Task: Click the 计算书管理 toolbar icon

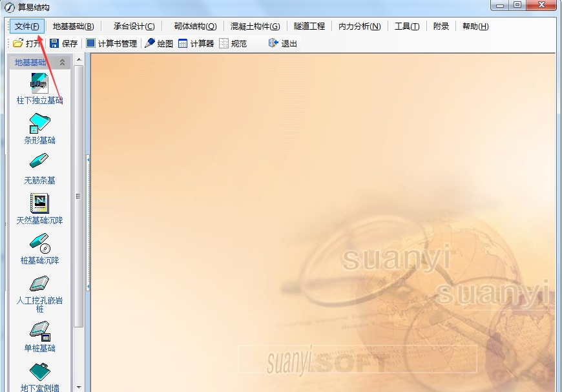Action: [x=90, y=43]
